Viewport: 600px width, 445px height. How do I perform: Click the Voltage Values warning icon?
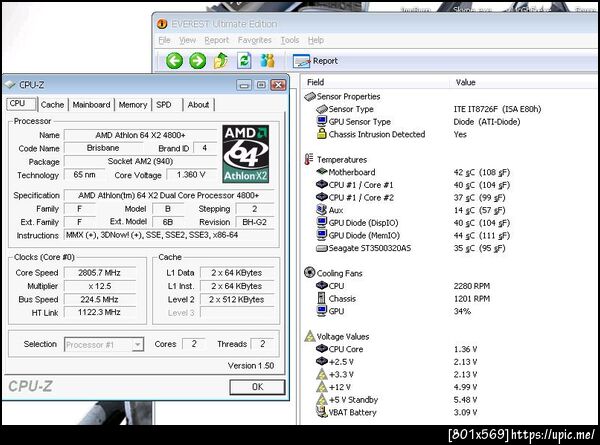[310, 336]
